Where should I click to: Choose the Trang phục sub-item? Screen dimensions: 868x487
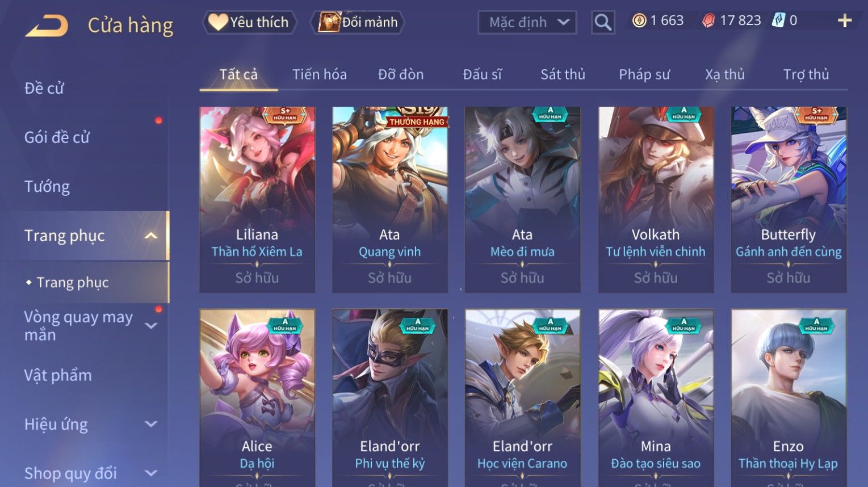pos(73,282)
